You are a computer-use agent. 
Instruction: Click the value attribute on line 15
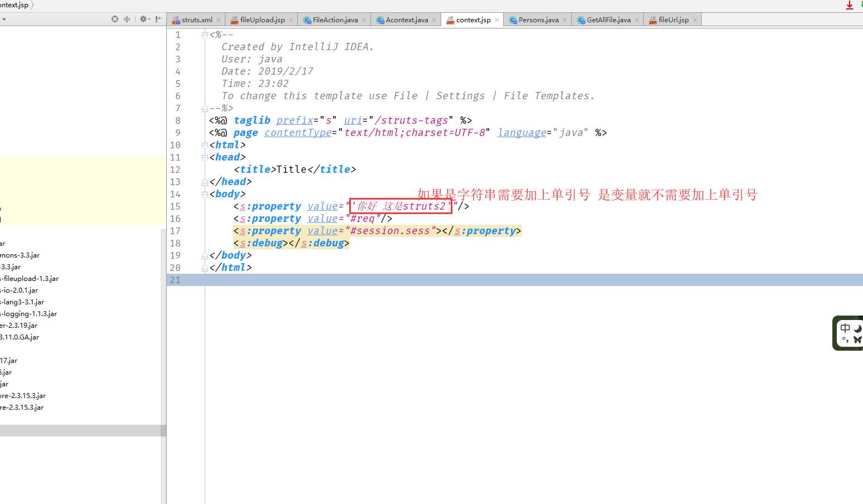tap(322, 206)
